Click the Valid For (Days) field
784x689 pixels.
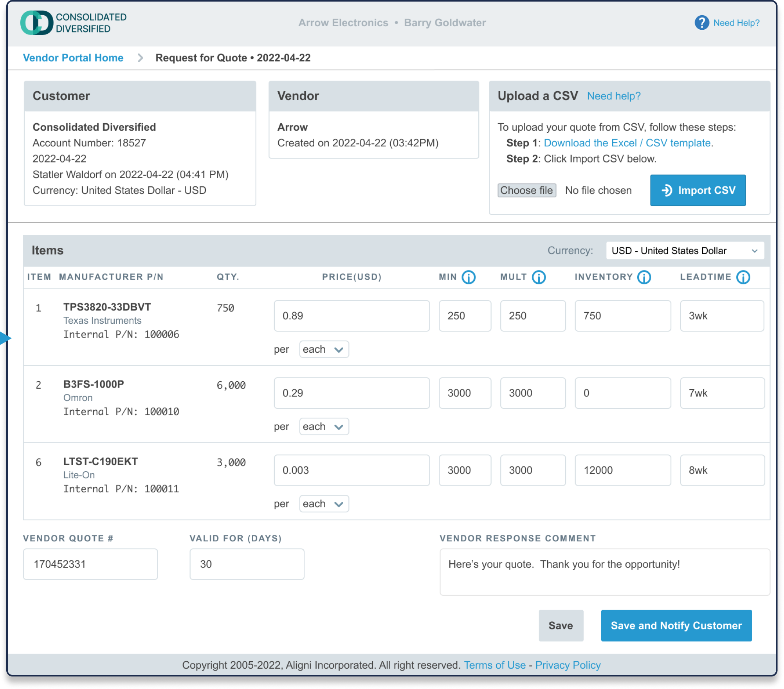click(x=247, y=564)
